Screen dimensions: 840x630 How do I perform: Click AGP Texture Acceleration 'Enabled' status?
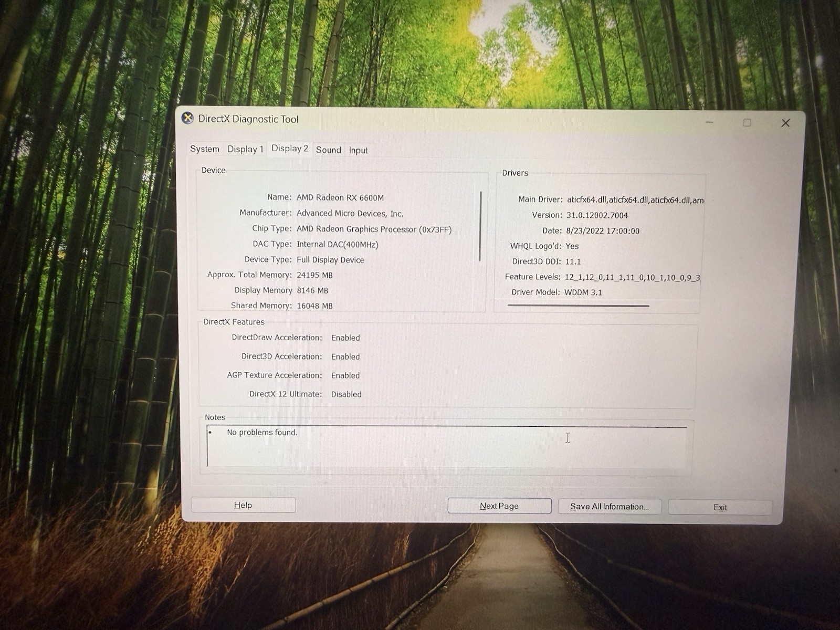345,376
